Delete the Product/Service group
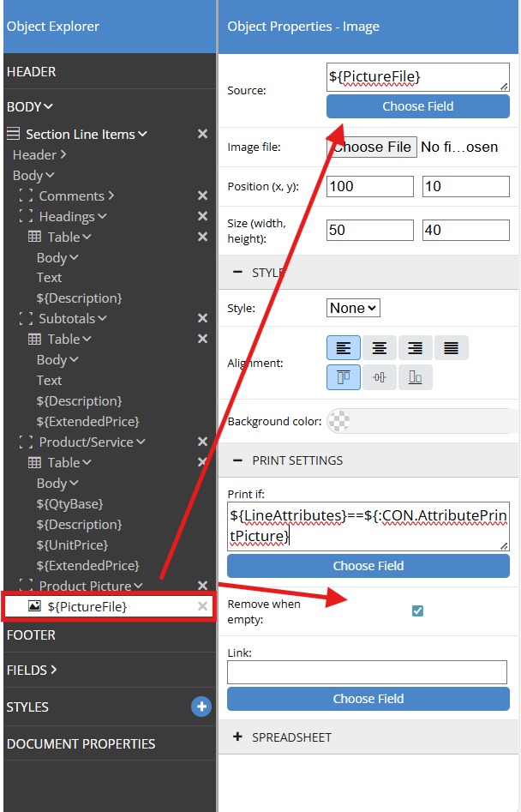This screenshot has height=812, width=521. click(x=203, y=442)
